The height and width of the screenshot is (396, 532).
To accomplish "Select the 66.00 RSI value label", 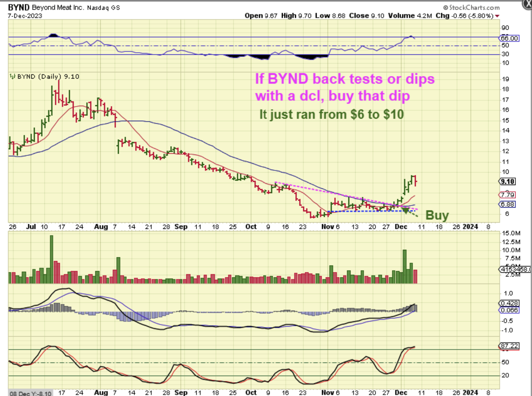I will [509, 38].
